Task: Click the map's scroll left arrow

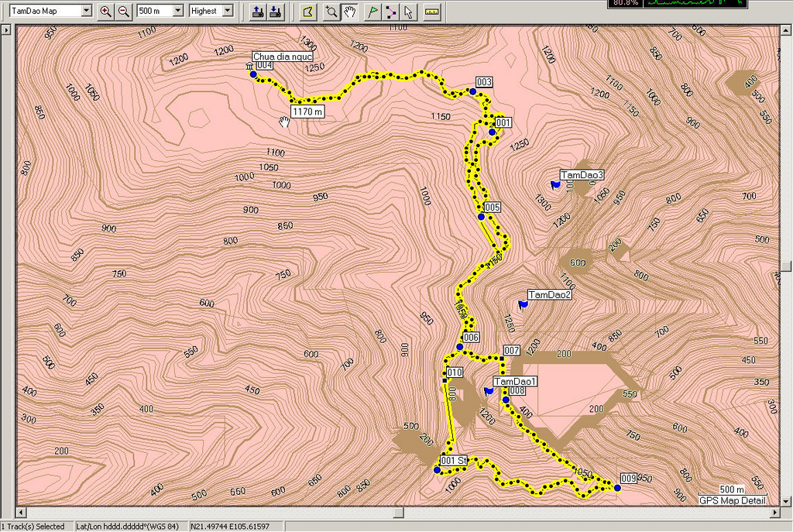Action: 21,513
